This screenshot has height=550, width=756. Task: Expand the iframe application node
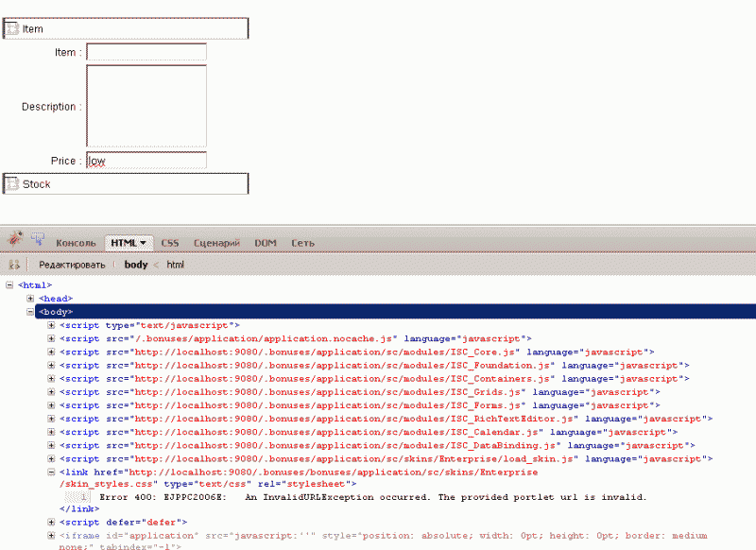pyautogui.click(x=51, y=535)
